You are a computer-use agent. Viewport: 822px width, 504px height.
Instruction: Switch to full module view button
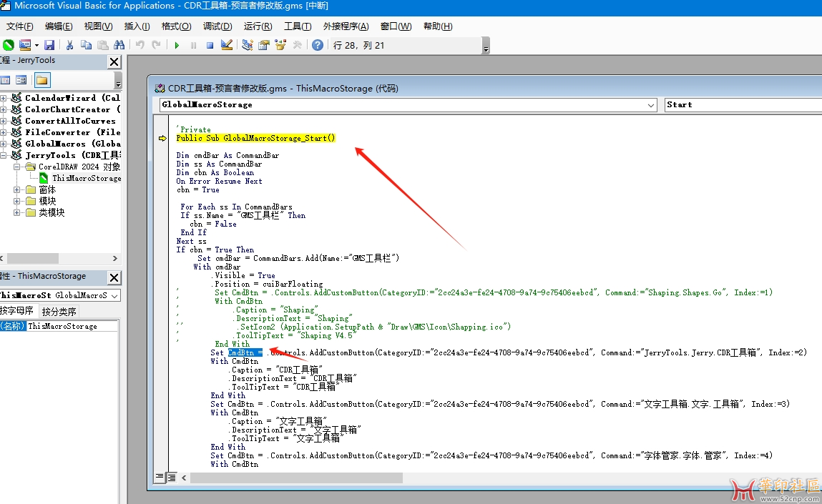(x=172, y=478)
